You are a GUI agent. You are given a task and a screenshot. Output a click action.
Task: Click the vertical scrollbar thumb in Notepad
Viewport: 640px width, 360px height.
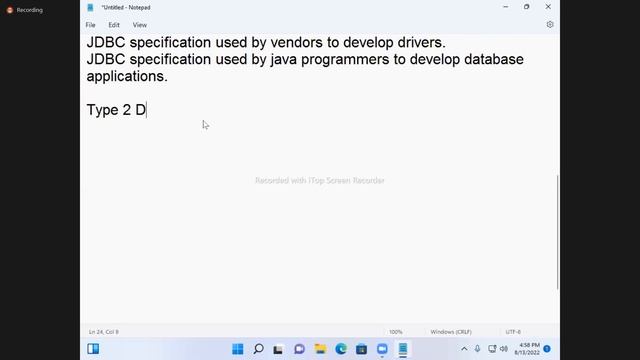tap(557, 232)
